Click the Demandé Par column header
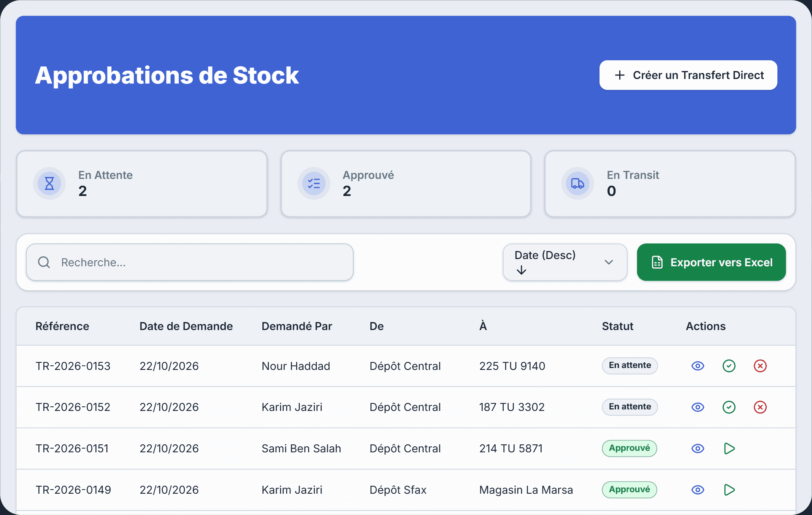This screenshot has height=515, width=812. (x=297, y=326)
